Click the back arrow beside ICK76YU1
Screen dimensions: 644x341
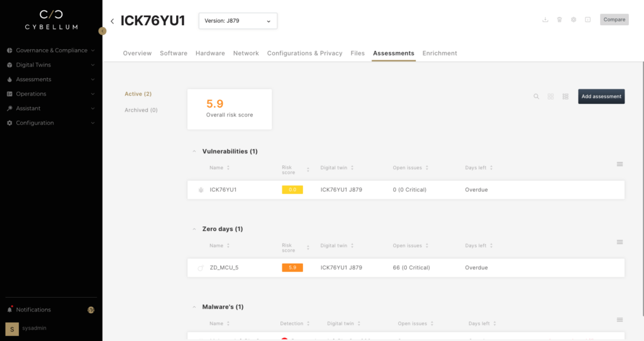point(112,21)
